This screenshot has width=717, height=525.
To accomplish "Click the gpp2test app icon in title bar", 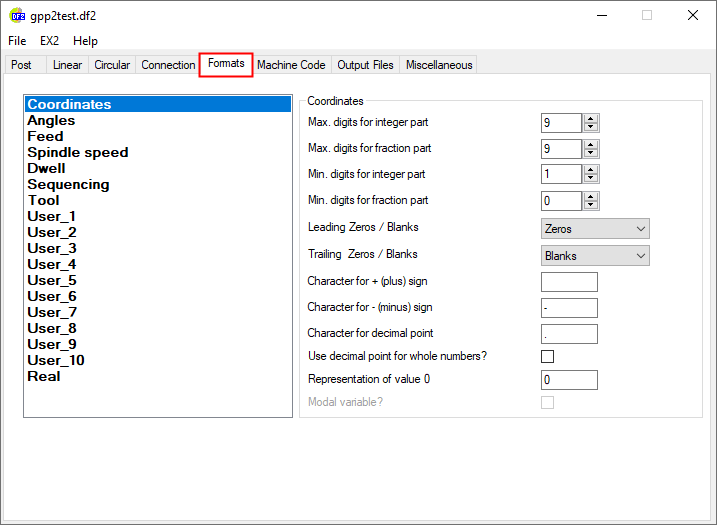I will click(18, 15).
